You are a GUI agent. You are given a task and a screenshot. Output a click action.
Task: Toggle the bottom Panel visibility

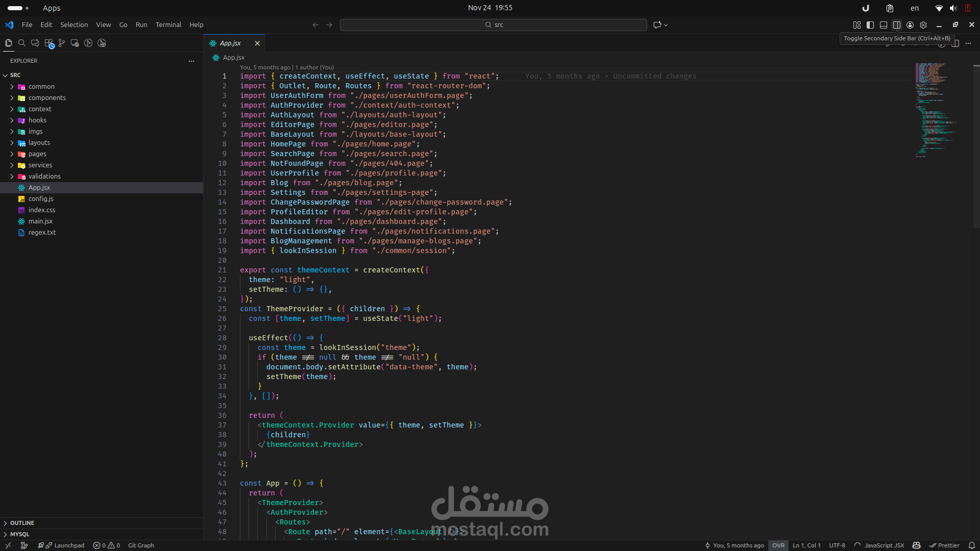[884, 25]
